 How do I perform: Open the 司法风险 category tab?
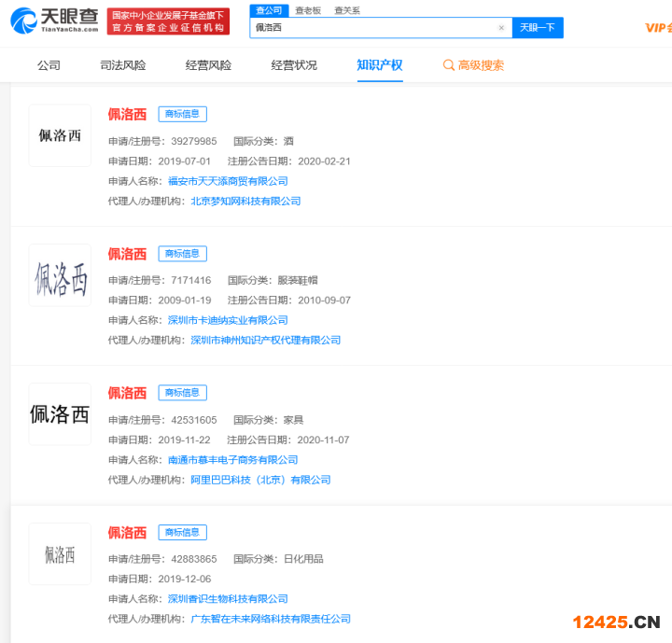pyautogui.click(x=123, y=65)
